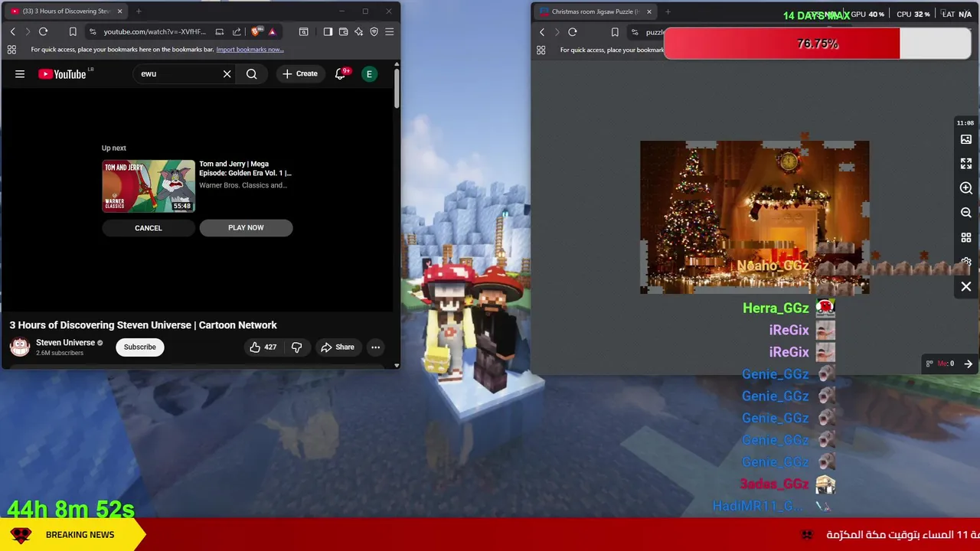Share the Steven Universe video
Image resolution: width=980 pixels, height=551 pixels.
pyautogui.click(x=338, y=347)
